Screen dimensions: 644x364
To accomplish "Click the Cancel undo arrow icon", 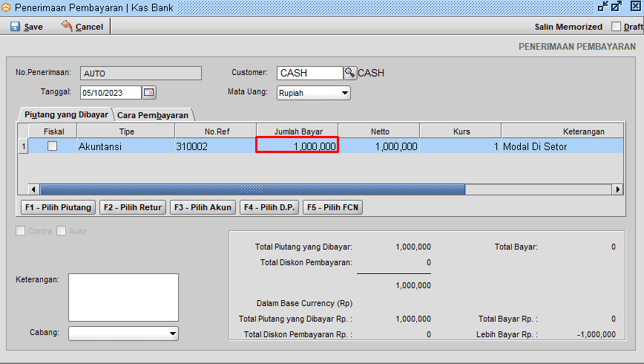I will pos(67,26).
